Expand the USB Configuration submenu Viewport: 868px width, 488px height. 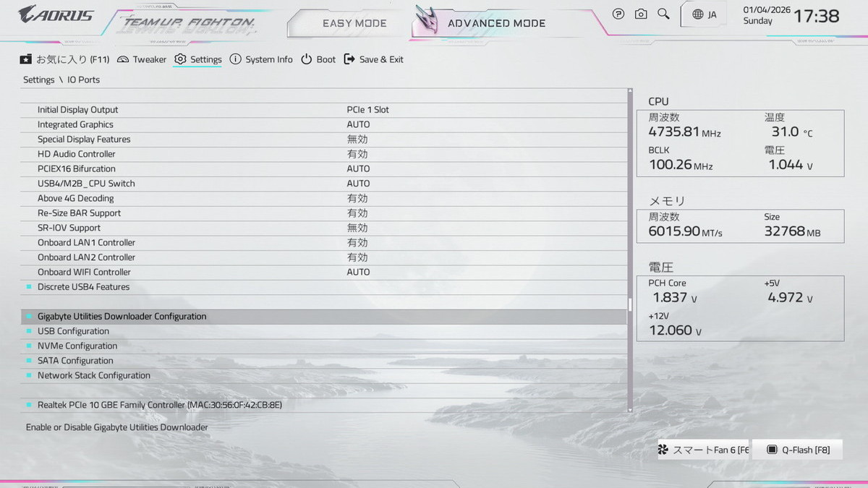coord(73,331)
